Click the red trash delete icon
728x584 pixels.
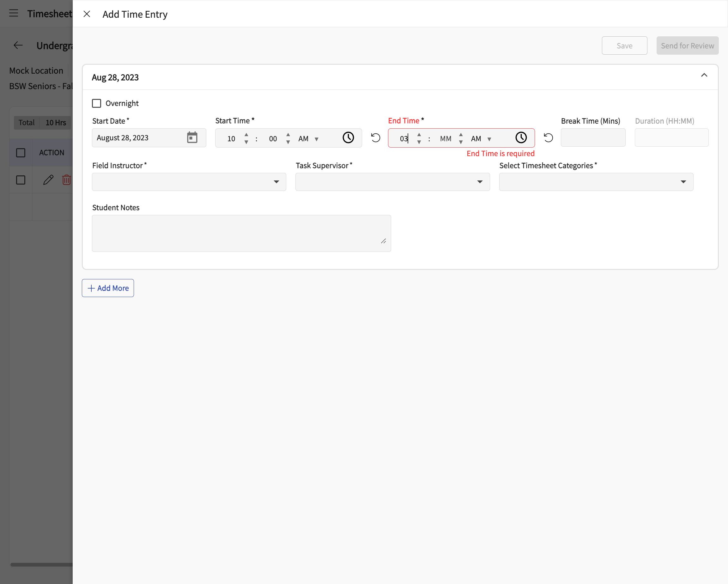67,180
